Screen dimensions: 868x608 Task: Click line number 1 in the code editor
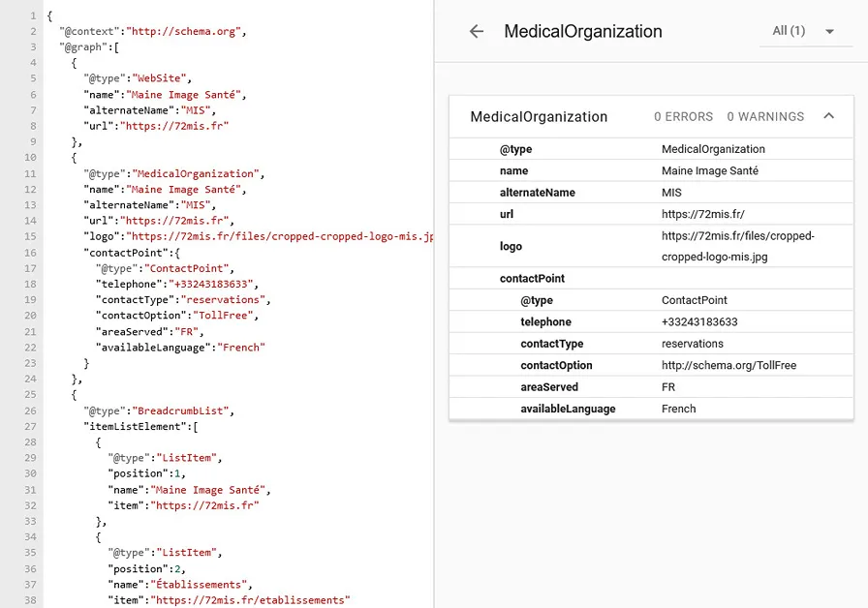click(x=35, y=15)
